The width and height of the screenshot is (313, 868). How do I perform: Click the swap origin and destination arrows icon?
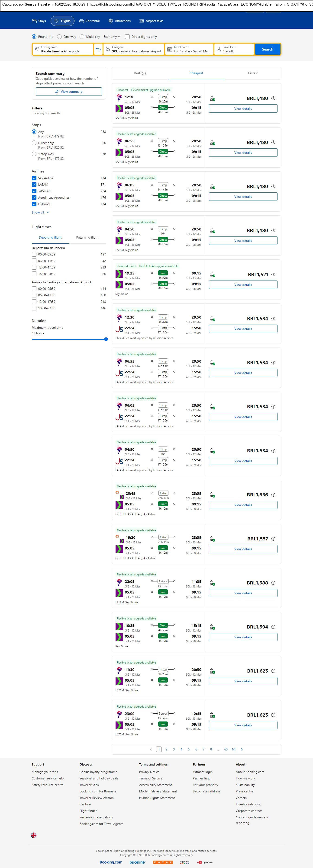click(x=98, y=49)
